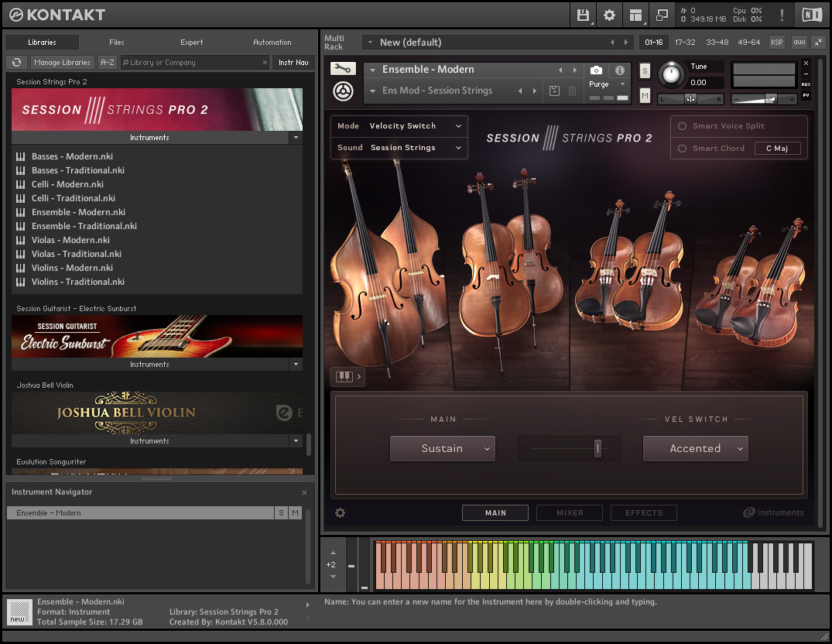Open the Sound Session Strings dropdown

(x=399, y=148)
